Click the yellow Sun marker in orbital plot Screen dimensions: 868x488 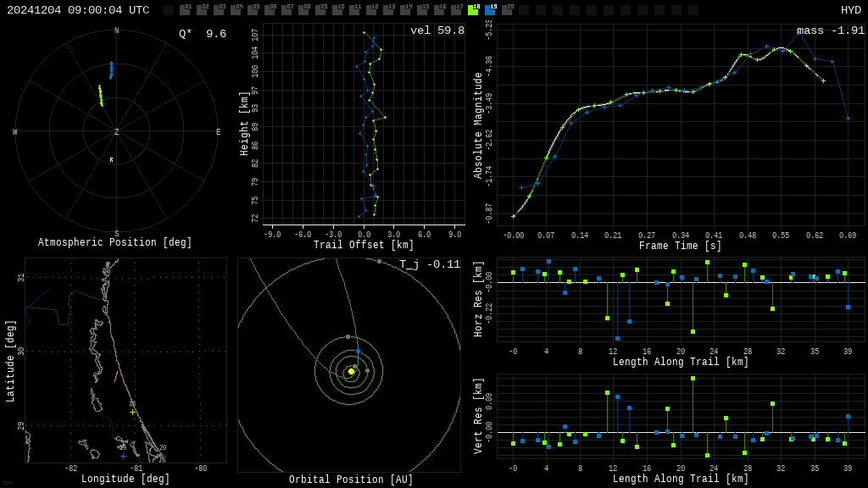click(351, 372)
